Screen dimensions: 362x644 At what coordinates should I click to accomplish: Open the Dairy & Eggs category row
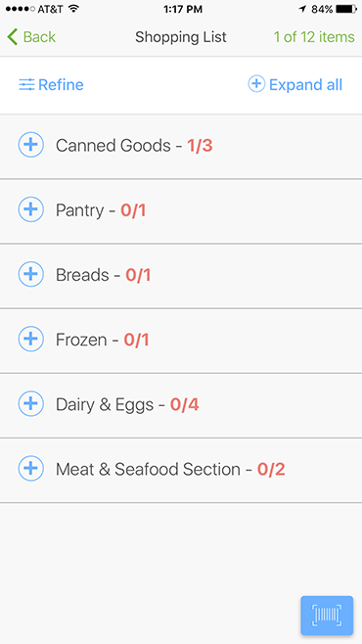(181, 405)
